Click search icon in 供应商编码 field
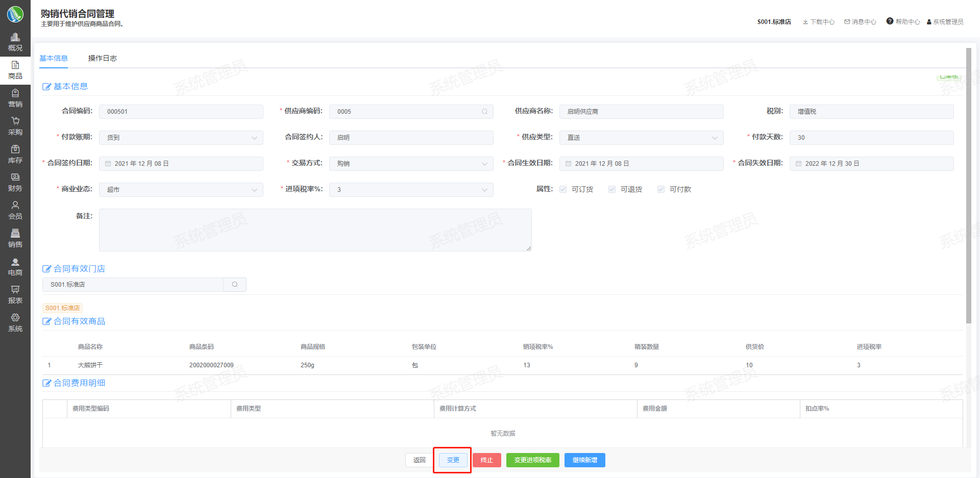 point(484,112)
